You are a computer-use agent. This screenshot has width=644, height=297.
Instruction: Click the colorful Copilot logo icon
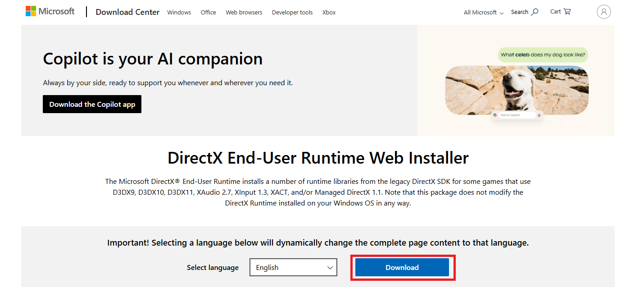(x=495, y=115)
